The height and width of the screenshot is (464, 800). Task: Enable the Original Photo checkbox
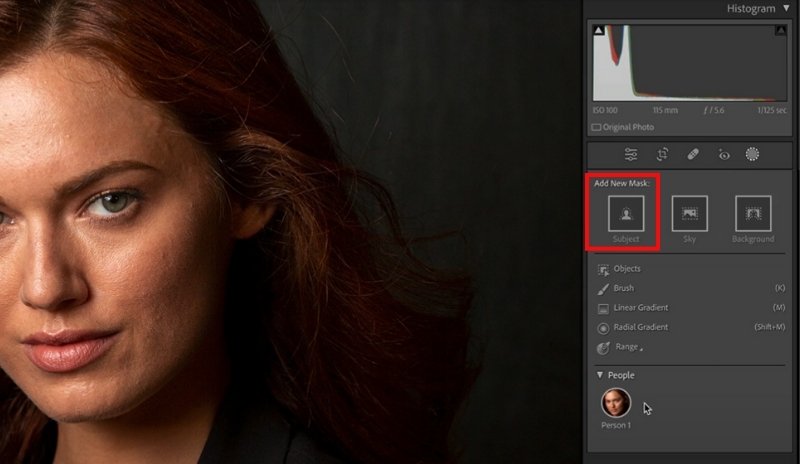[x=596, y=127]
